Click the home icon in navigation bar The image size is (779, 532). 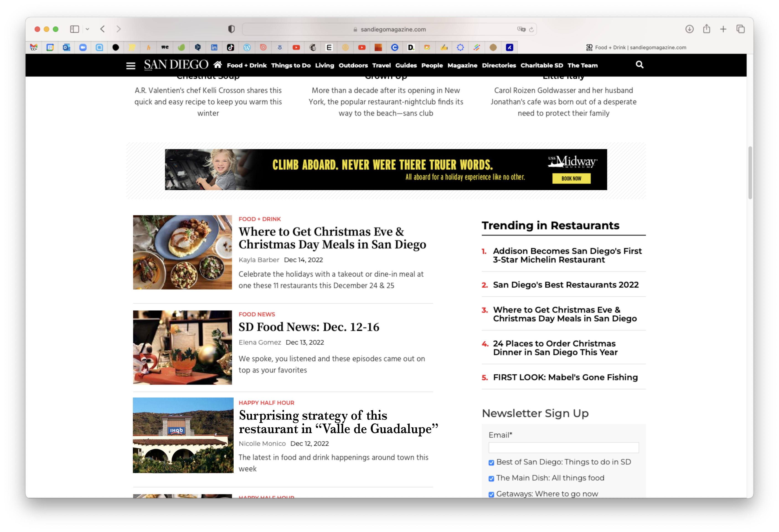[218, 64]
